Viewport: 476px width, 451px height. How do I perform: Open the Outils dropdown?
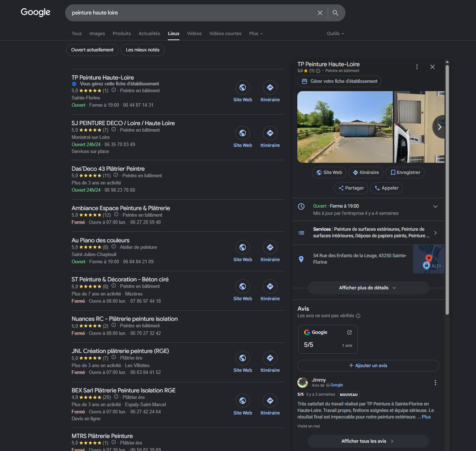[335, 34]
